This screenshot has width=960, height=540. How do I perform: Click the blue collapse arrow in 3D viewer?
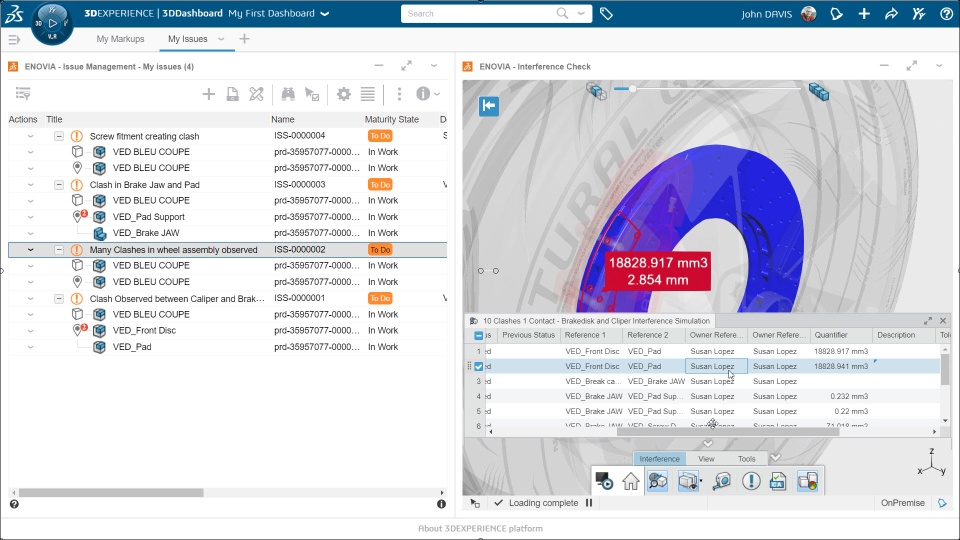[489, 106]
